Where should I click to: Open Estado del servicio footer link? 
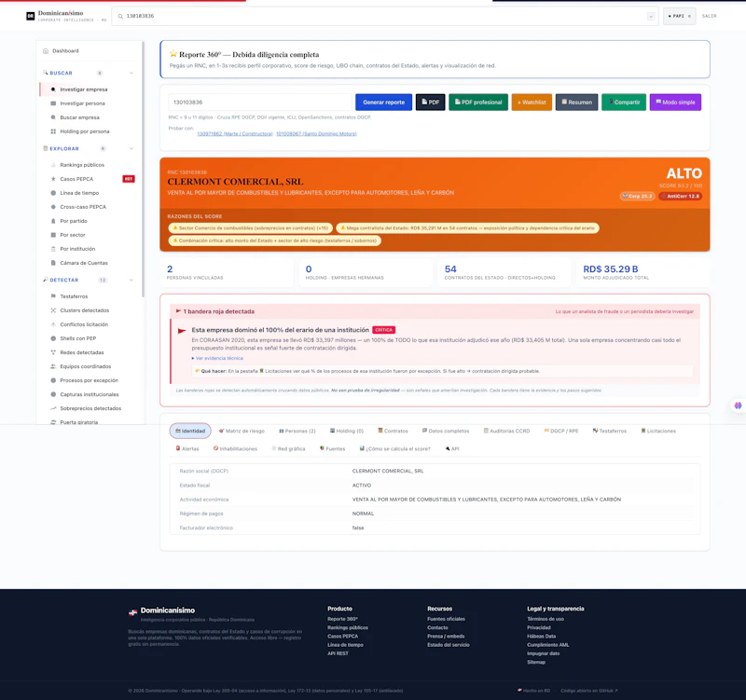[449, 645]
